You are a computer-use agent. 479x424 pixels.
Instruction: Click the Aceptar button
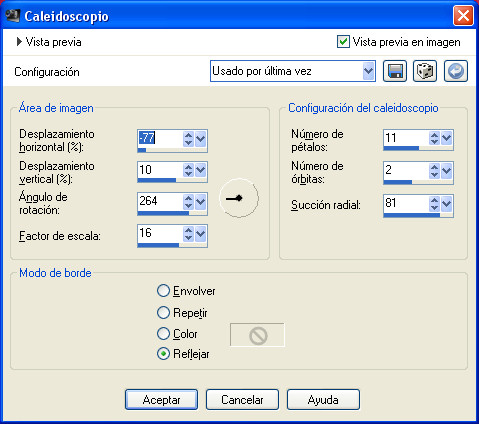(x=161, y=400)
